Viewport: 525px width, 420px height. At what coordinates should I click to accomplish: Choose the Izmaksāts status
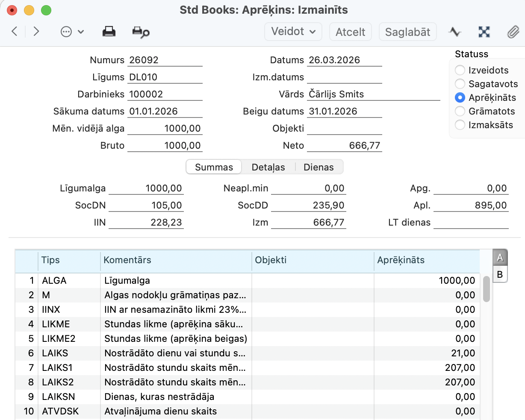point(460,125)
